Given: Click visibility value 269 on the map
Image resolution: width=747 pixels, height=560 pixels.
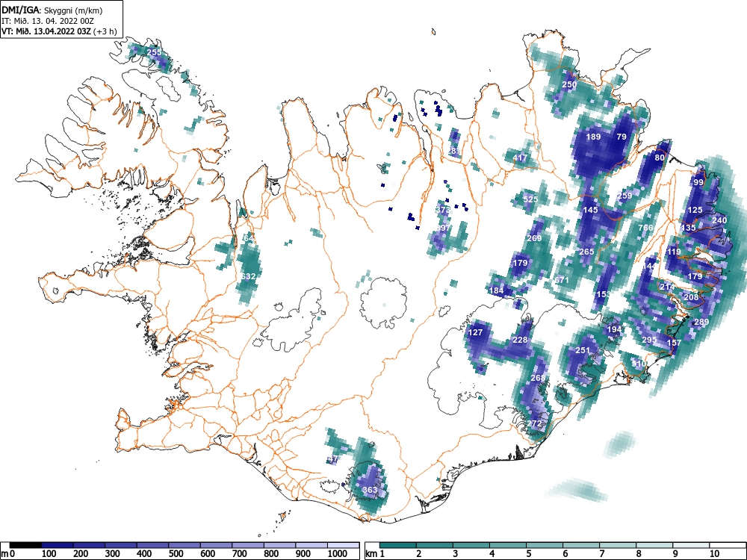Looking at the screenshot, I should (535, 238).
